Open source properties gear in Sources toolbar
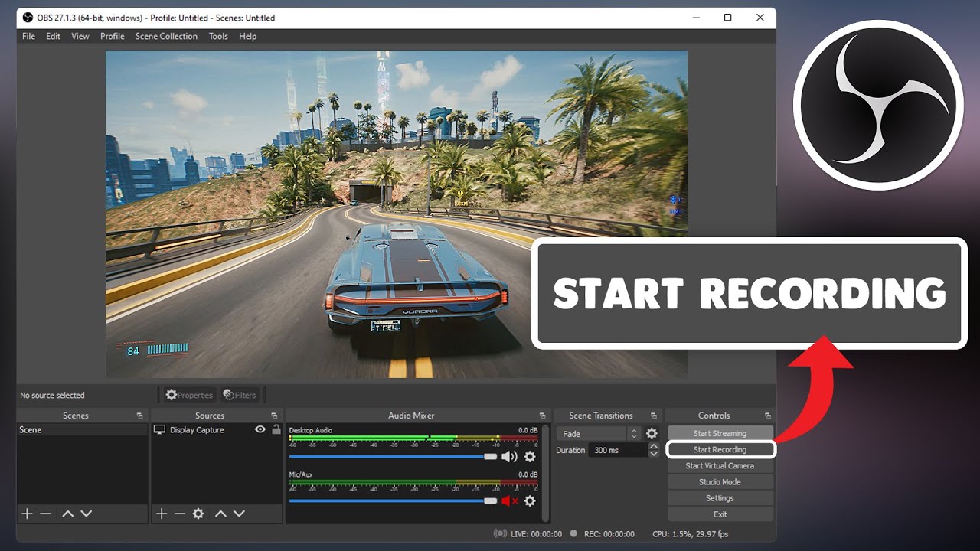This screenshot has width=980, height=551. [198, 514]
